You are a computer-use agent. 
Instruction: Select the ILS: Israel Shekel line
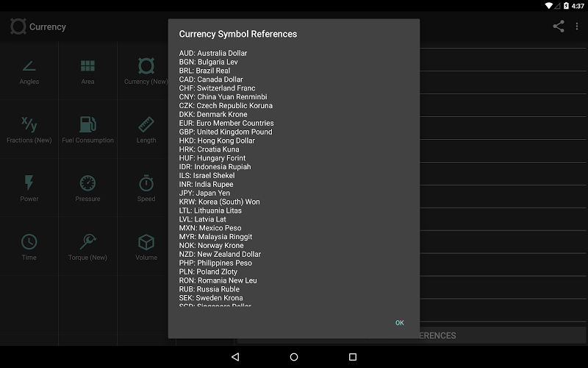[207, 175]
